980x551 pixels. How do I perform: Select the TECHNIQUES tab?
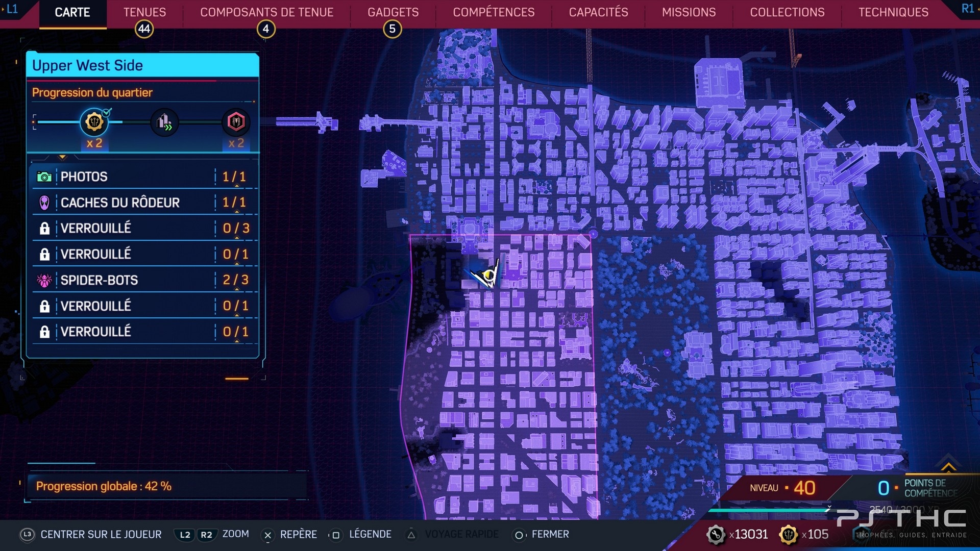893,12
